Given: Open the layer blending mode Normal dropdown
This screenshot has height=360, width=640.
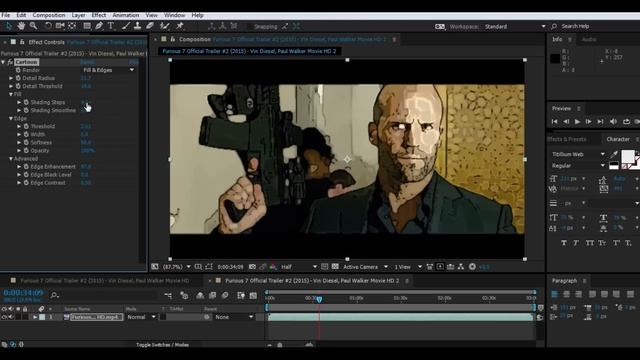Looking at the screenshot, I should [141, 317].
